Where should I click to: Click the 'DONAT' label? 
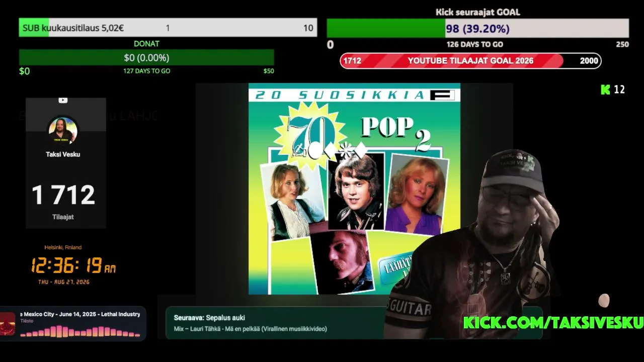146,44
